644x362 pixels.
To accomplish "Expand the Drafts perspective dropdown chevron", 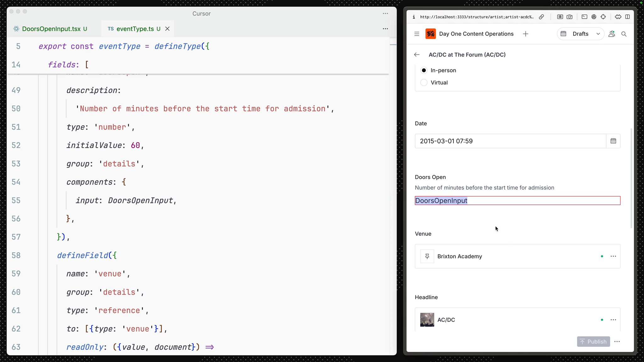I will 598,34.
